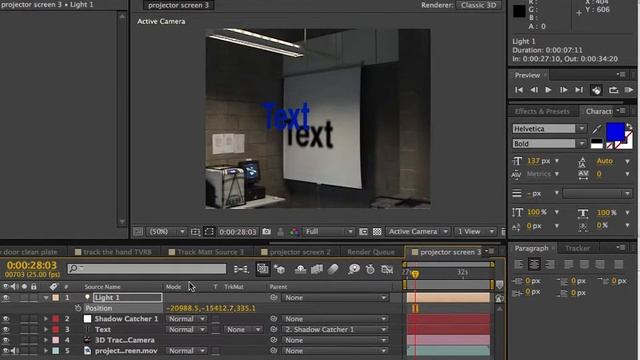The height and width of the screenshot is (360, 640).
Task: Click the title/action safe grid icon
Action: (196, 232)
